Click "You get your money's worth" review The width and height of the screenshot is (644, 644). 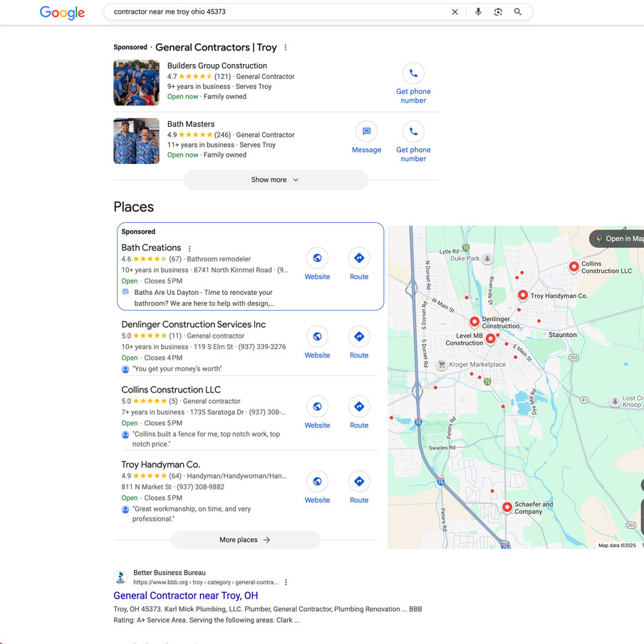(x=177, y=369)
